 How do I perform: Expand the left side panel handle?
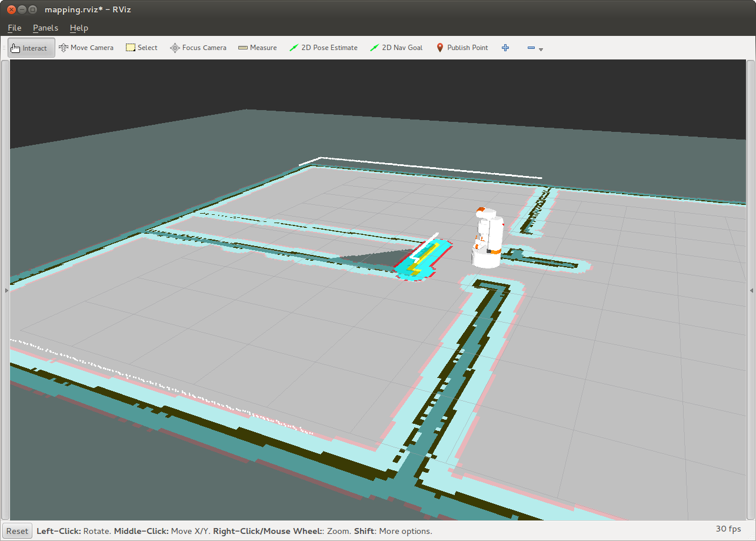(6, 290)
